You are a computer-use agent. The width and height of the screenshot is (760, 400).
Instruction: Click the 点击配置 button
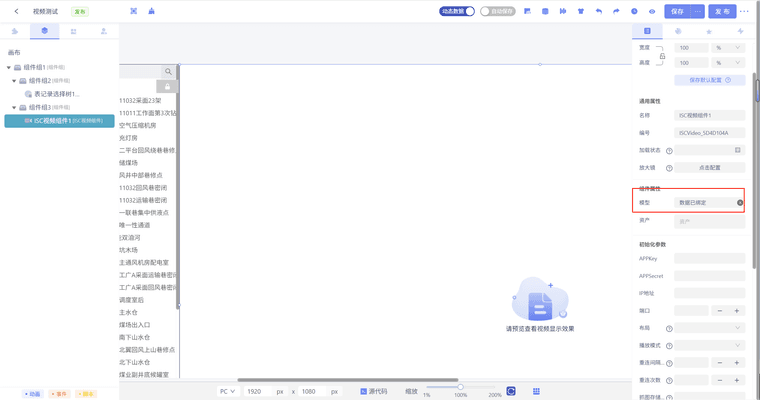[710, 168]
